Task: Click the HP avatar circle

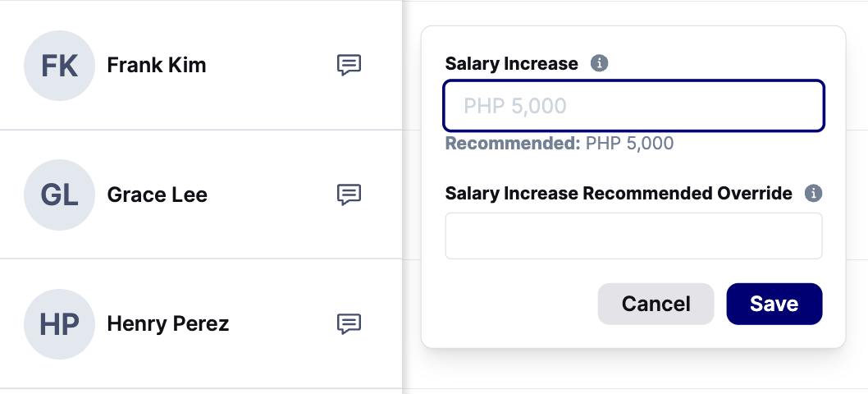Action: (59, 323)
